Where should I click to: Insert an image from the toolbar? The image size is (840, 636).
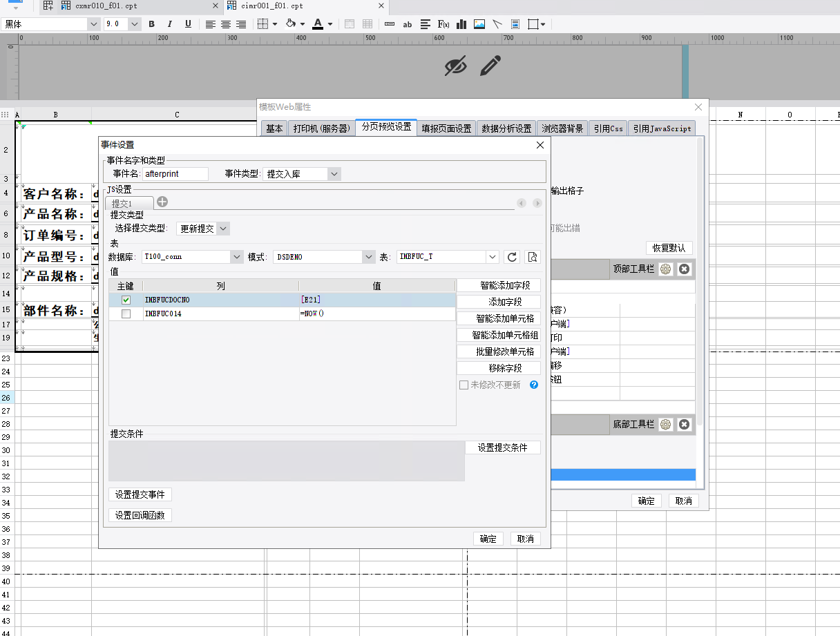click(479, 24)
